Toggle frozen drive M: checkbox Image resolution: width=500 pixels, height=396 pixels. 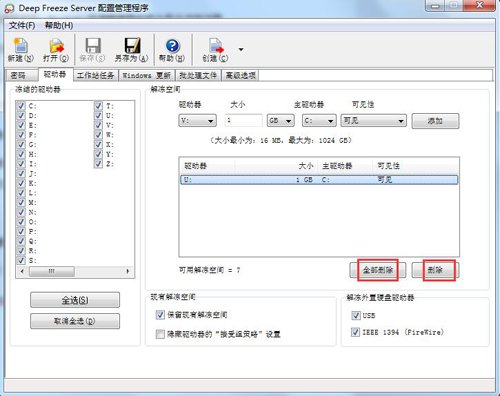[x=21, y=202]
